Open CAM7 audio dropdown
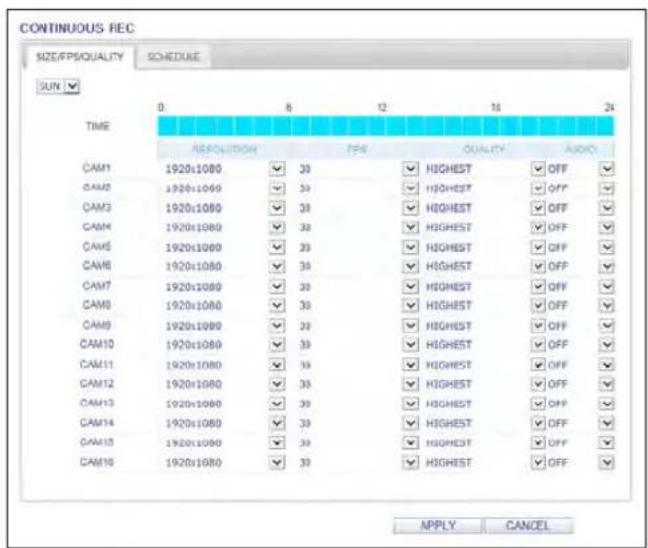Image resolution: width=648 pixels, height=548 pixels. pos(607,286)
